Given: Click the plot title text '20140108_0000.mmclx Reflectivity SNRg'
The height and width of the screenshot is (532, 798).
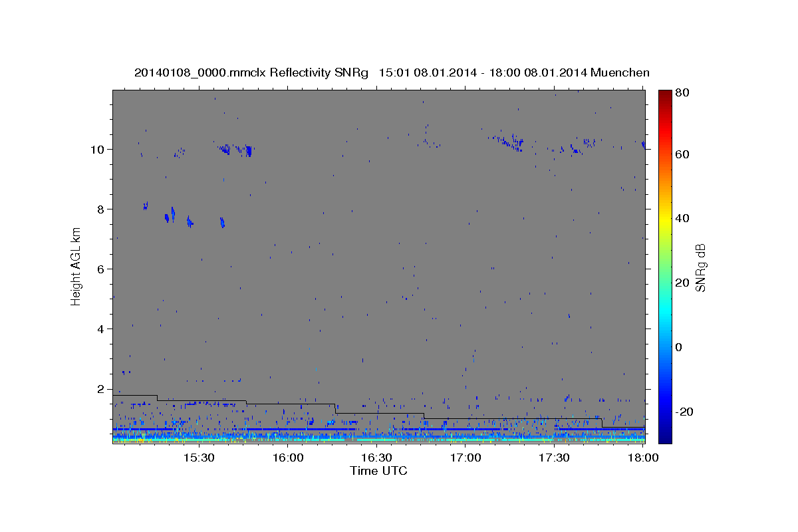Looking at the screenshot, I should click(251, 72).
